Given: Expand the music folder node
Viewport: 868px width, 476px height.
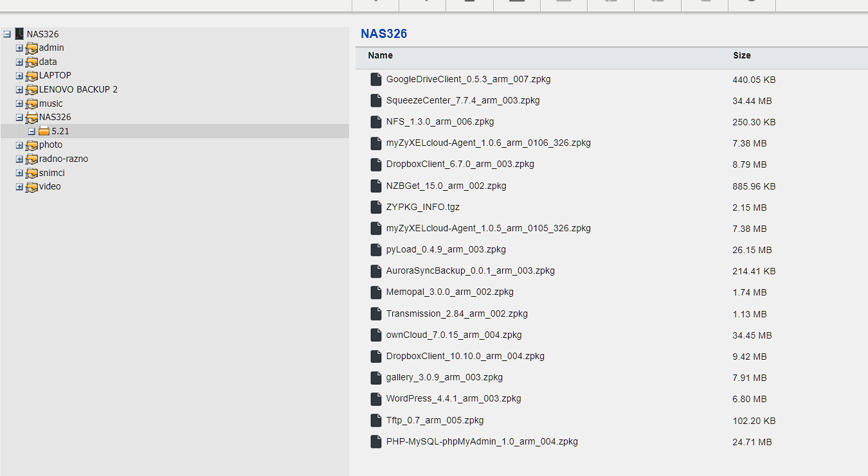Looking at the screenshot, I should point(19,104).
